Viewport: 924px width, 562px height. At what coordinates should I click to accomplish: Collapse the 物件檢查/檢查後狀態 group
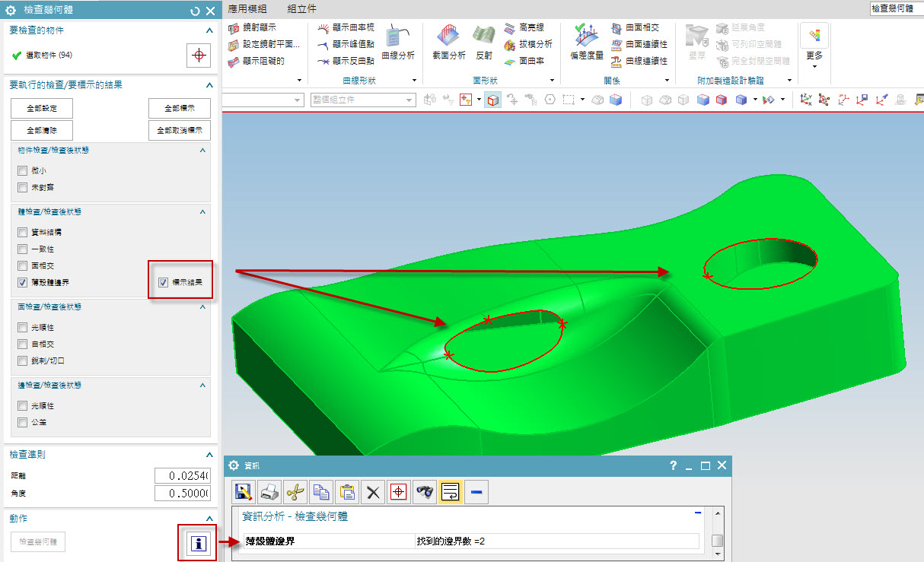click(x=202, y=151)
